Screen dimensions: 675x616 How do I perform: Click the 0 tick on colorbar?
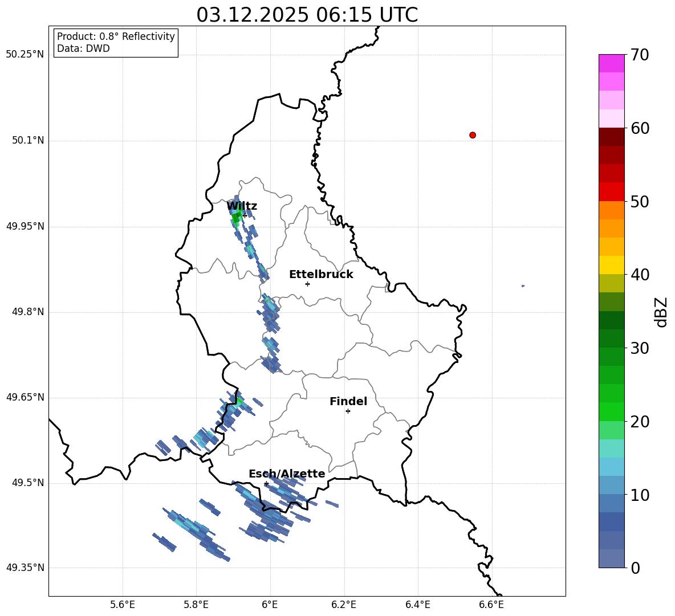point(635,568)
